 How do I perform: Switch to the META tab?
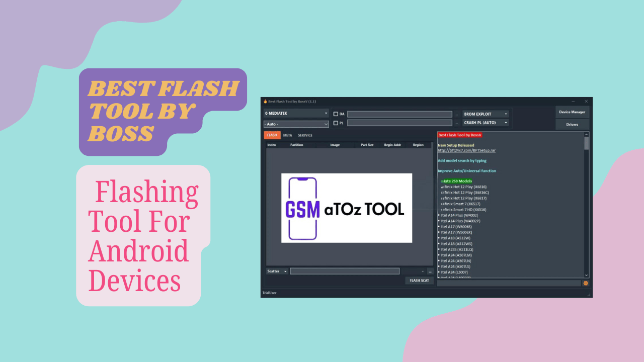coord(287,135)
